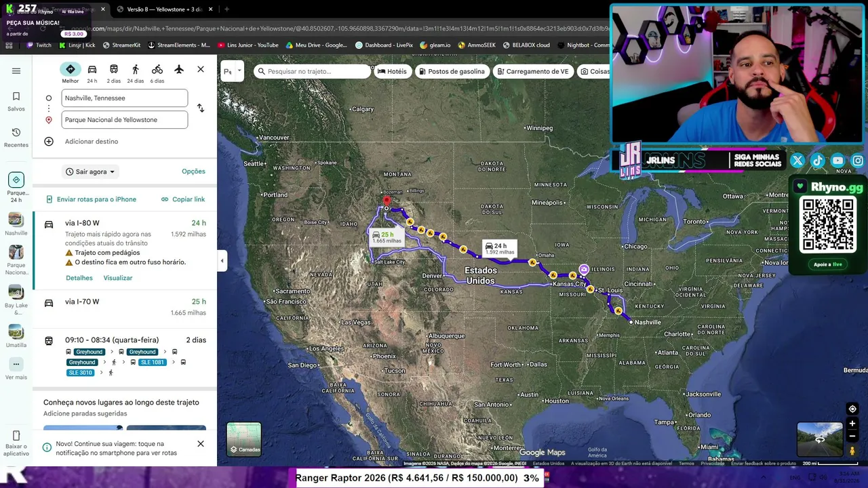
Task: Center map on my location
Action: pos(852,409)
